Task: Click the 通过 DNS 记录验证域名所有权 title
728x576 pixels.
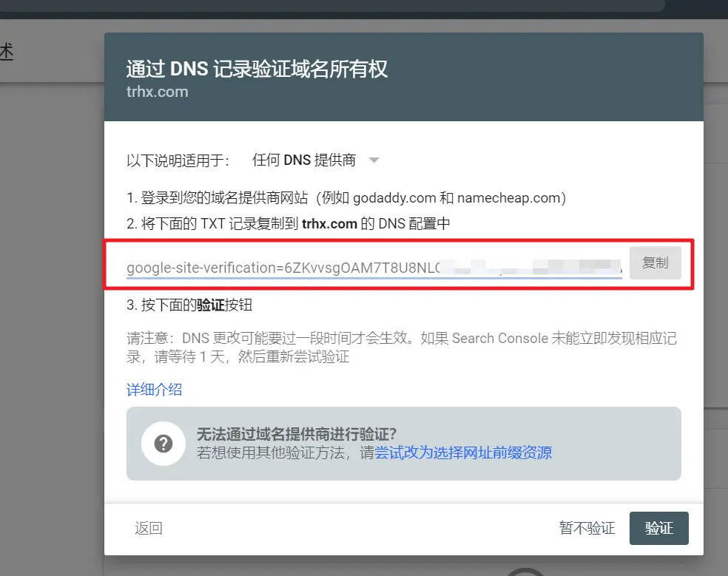Action: tap(257, 70)
